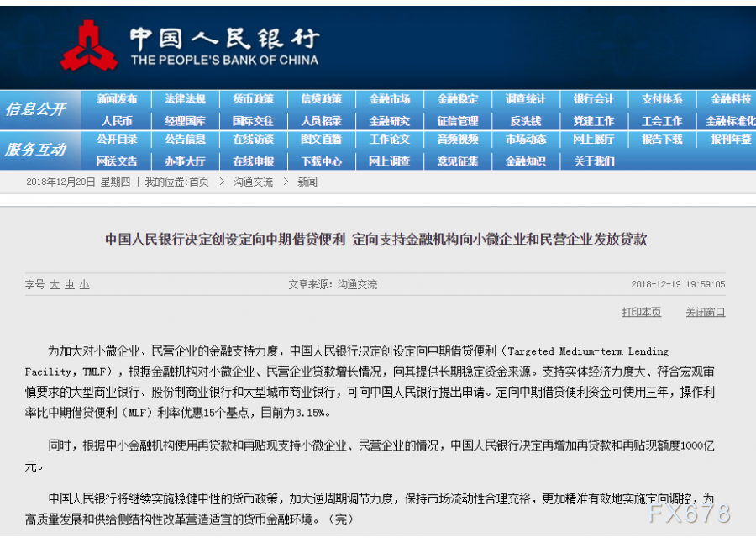Click the 办事大厅 link
This screenshot has width=756, height=543.
[185, 161]
